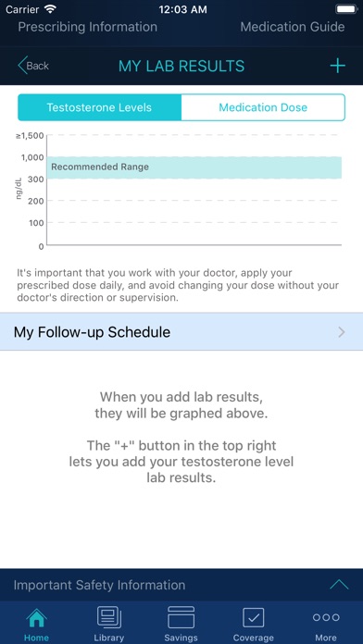The width and height of the screenshot is (363, 644).
Task: Open the Prescribing Information tab
Action: [x=88, y=27]
